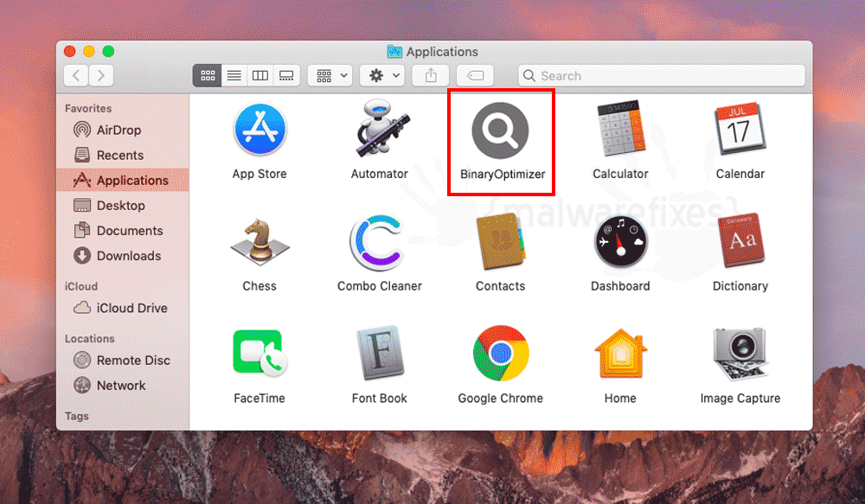The width and height of the screenshot is (865, 504).
Task: Select the Contacts address book icon
Action: coord(501,241)
